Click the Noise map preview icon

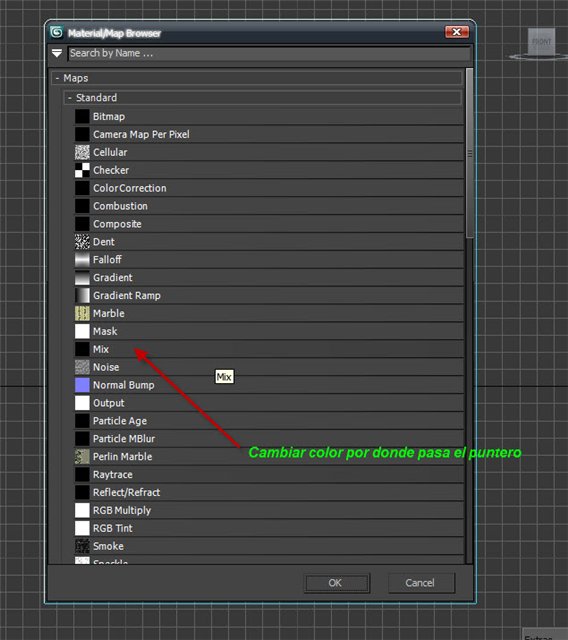point(82,367)
